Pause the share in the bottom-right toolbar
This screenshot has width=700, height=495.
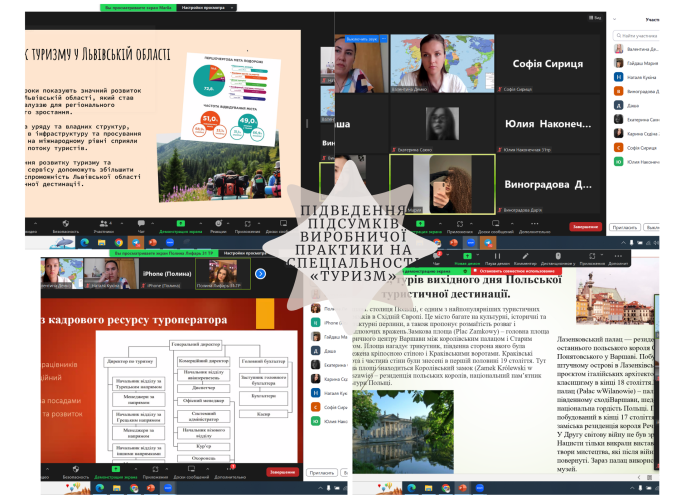point(497,258)
